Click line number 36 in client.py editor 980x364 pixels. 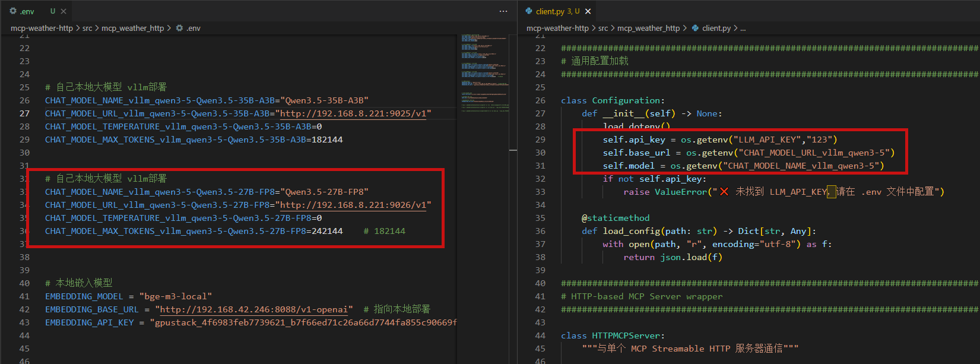pos(540,231)
